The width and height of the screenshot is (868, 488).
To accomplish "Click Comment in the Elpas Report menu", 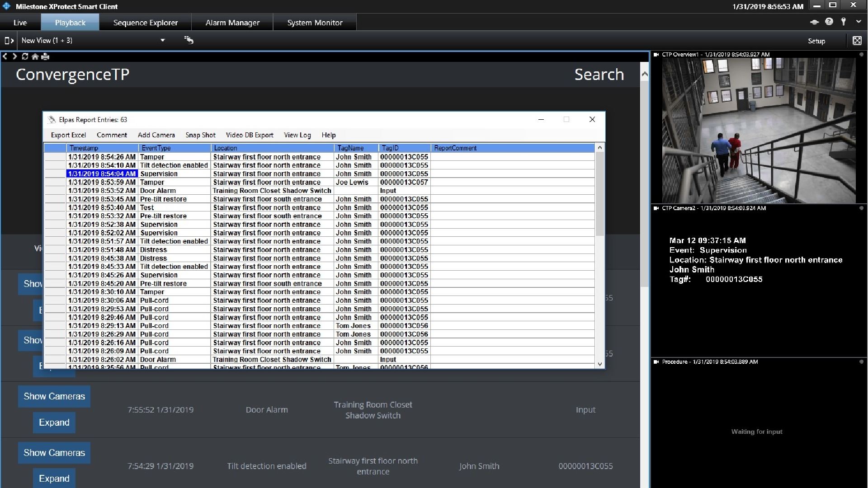I will [112, 135].
